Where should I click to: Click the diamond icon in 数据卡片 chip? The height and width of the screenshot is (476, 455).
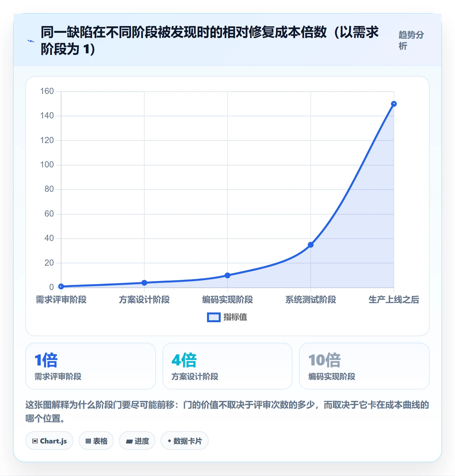169,441
